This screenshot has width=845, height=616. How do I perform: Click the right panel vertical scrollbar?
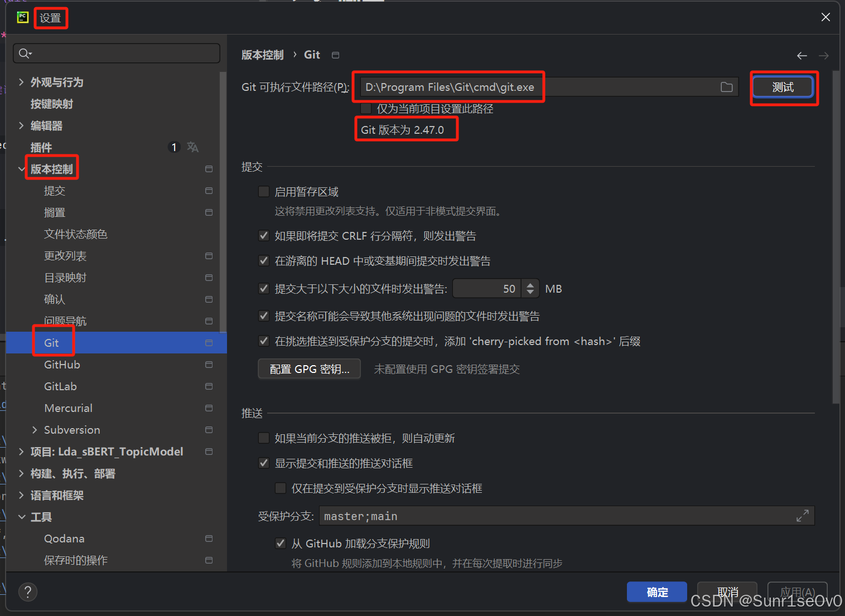click(x=836, y=237)
